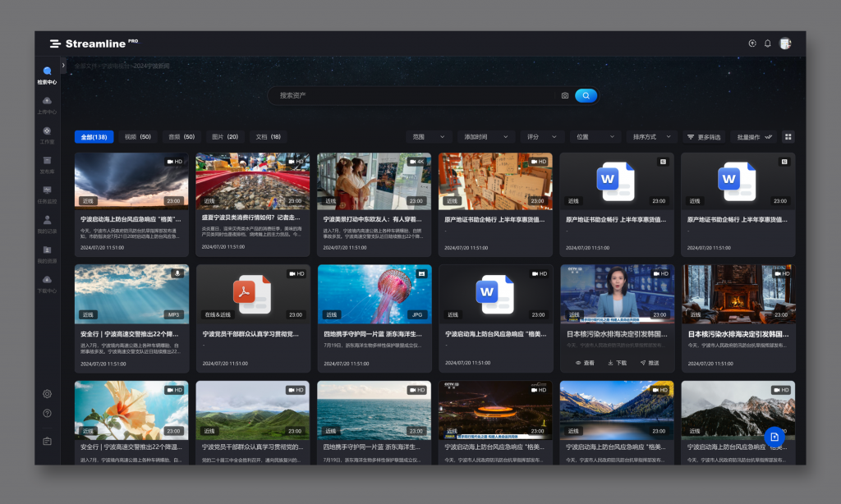The image size is (841, 504).
Task: Click the blue magnifier search button
Action: tap(586, 95)
